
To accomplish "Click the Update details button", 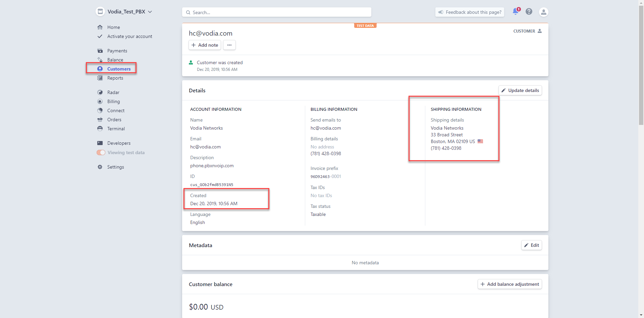I will coord(520,90).
